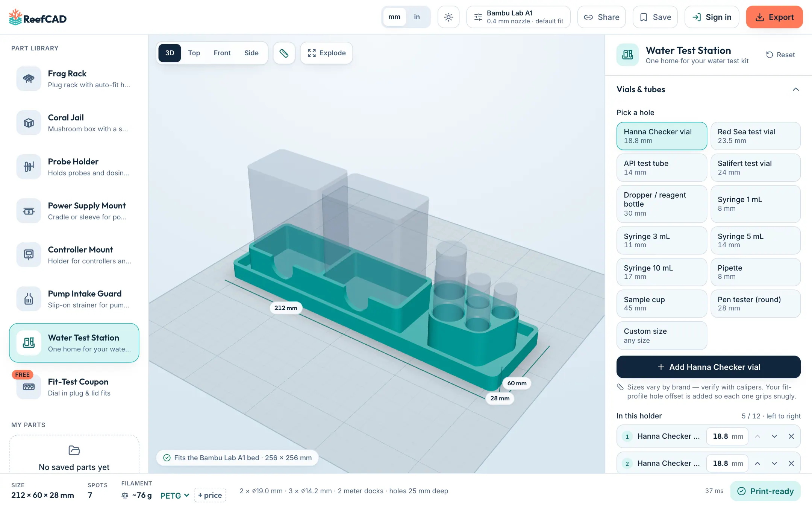Screen dimensions: 812x508
Task: Open the Frag Rack part icon
Action: click(29, 79)
